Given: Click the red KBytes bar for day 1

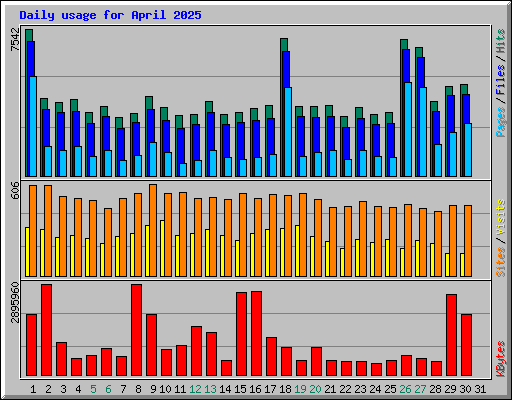Looking at the screenshot, I should [32, 345].
